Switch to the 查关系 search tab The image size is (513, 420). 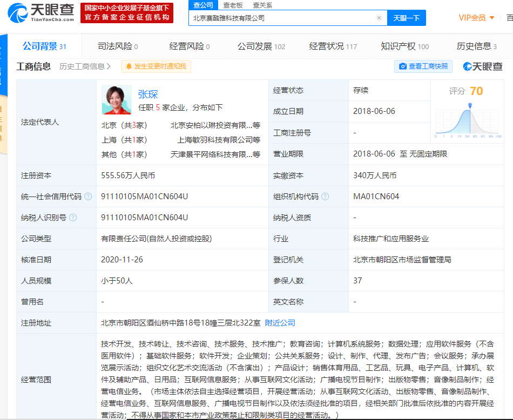pos(263,5)
